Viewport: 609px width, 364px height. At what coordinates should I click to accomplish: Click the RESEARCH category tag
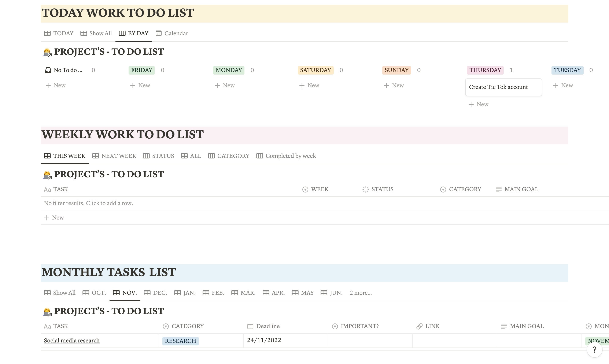pyautogui.click(x=180, y=341)
